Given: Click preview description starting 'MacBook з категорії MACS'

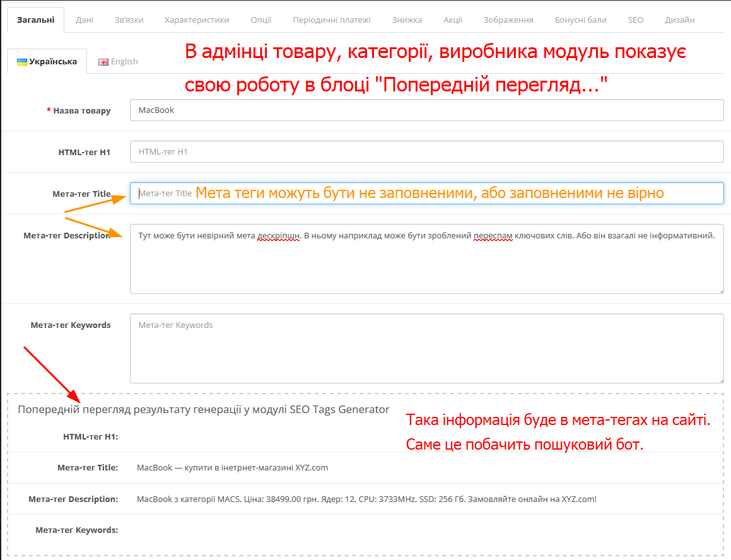Looking at the screenshot, I should click(x=366, y=499).
